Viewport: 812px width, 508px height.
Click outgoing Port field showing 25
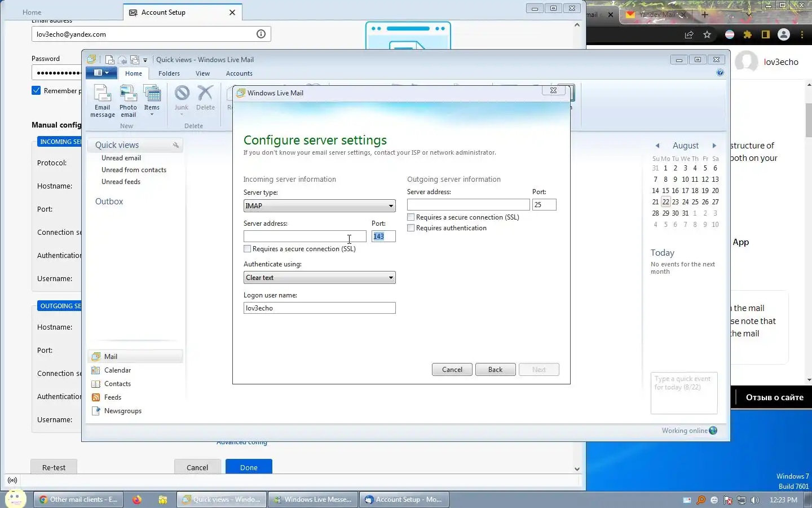point(544,205)
